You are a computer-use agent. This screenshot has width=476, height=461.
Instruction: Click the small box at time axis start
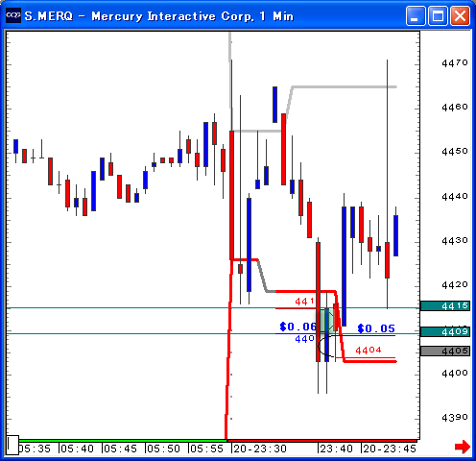[12, 445]
